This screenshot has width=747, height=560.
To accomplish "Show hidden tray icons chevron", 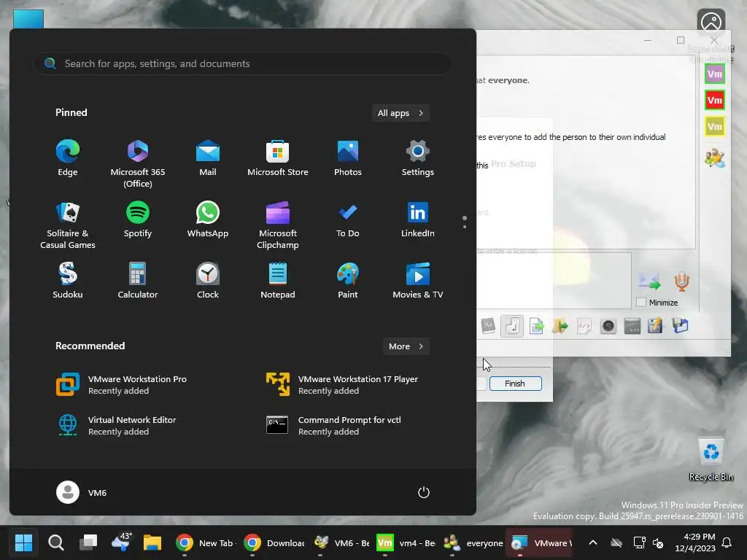I will pyautogui.click(x=592, y=542).
